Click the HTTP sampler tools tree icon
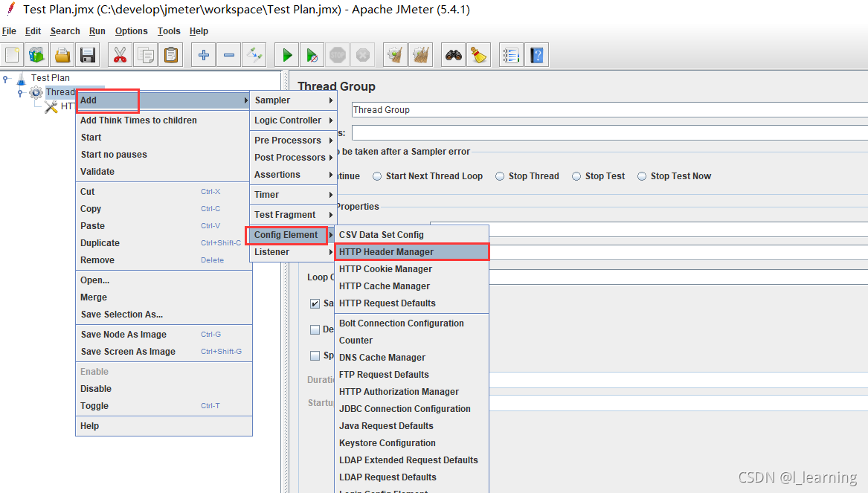868x493 pixels. coord(51,106)
